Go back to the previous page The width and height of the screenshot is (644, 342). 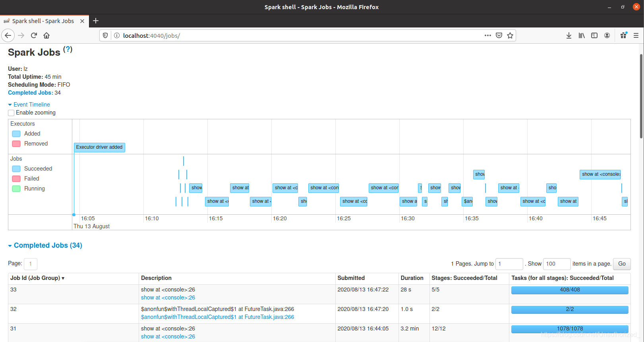coord(8,35)
